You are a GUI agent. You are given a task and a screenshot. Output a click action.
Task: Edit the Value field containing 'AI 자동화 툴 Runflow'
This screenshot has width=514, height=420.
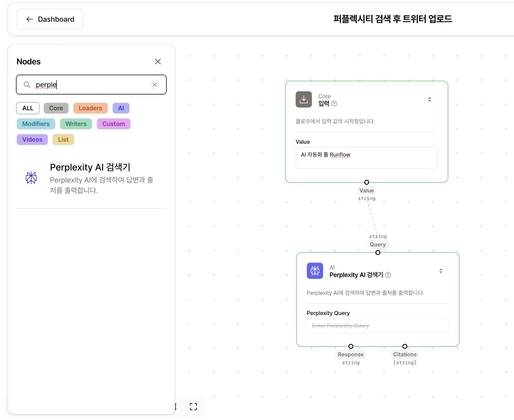[x=366, y=158]
